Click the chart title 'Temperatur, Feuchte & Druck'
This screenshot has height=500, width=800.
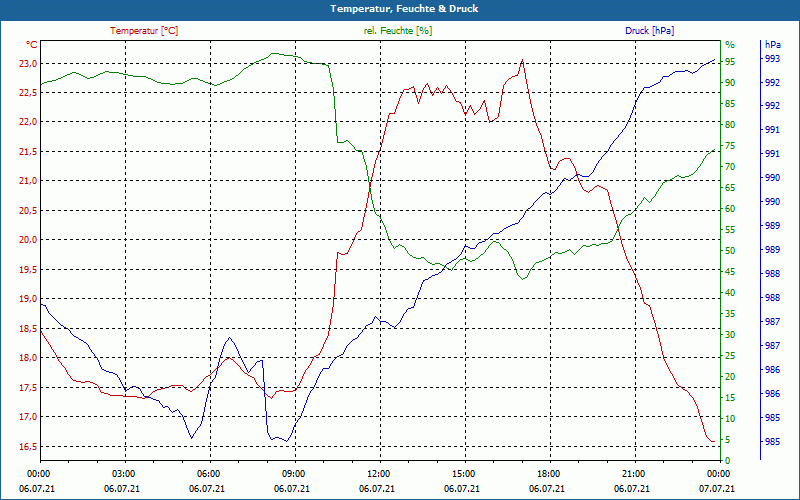[x=404, y=9]
